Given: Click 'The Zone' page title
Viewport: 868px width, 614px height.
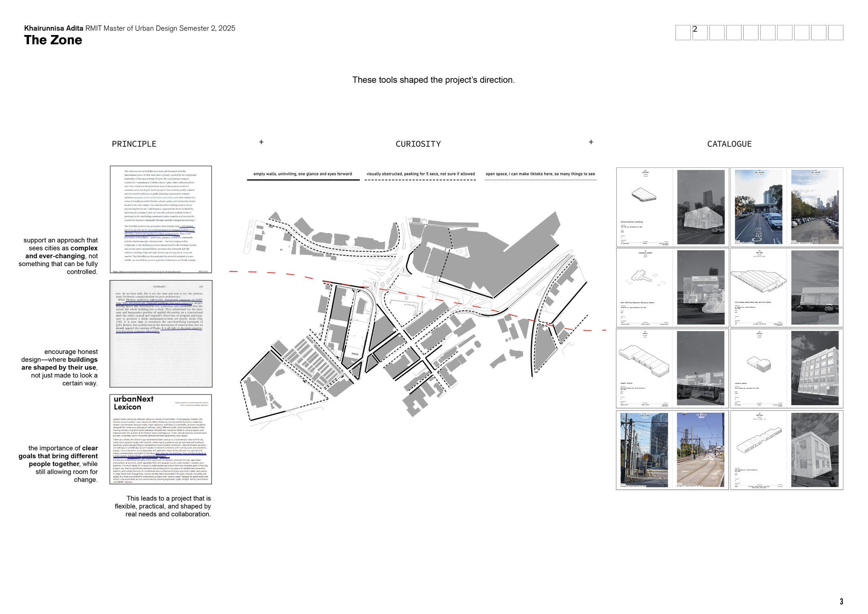Looking at the screenshot, I should 53,40.
